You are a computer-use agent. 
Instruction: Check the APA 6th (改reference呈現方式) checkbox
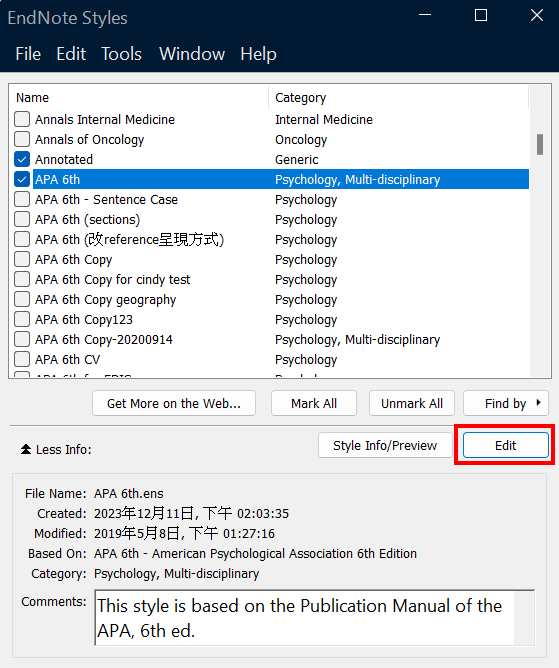point(22,239)
